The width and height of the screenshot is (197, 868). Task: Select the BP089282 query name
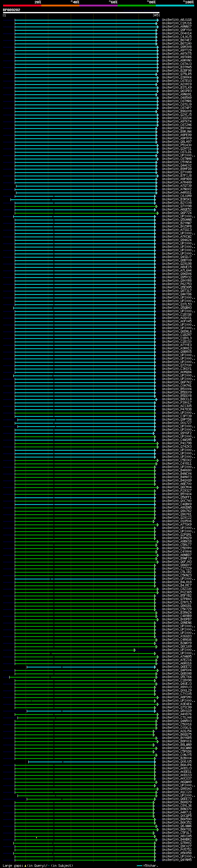(x=11, y=10)
